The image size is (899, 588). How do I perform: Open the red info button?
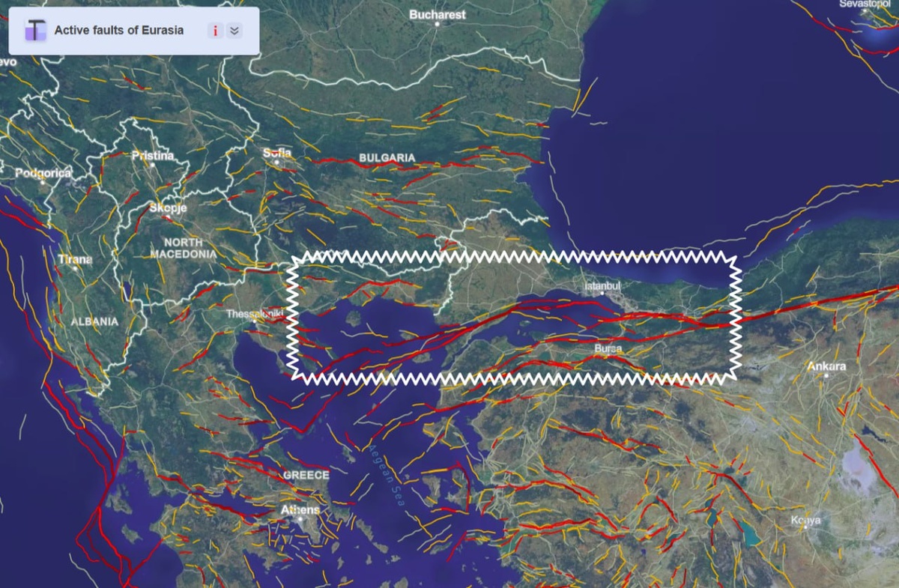click(216, 31)
